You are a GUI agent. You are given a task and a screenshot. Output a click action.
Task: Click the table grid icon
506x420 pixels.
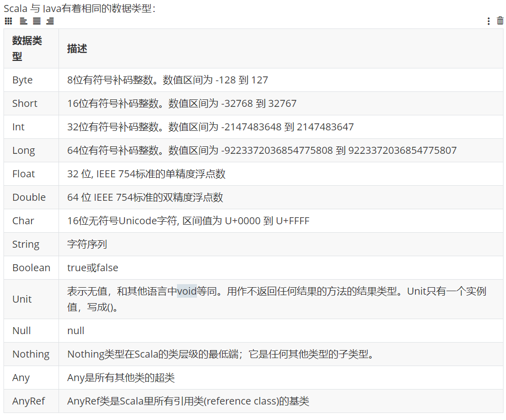(8, 21)
